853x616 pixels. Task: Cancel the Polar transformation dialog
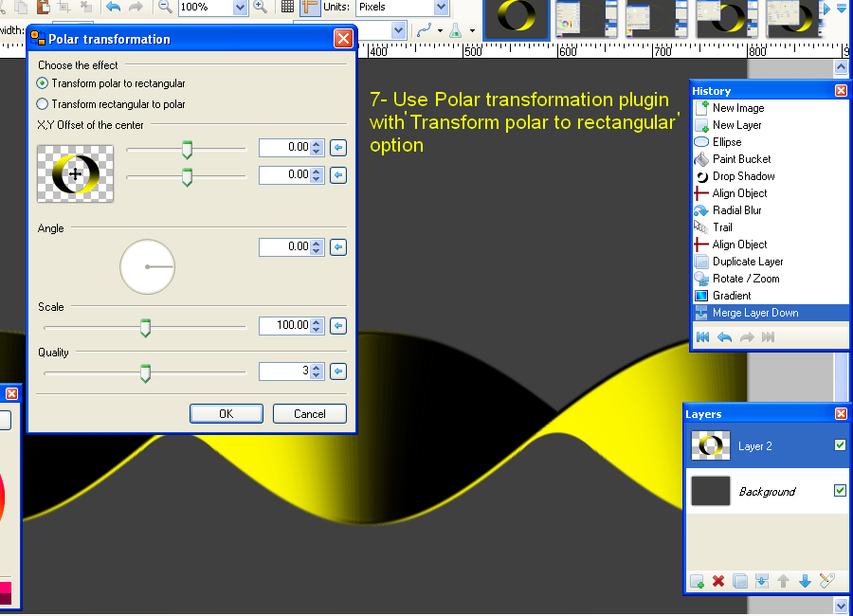[x=310, y=413]
